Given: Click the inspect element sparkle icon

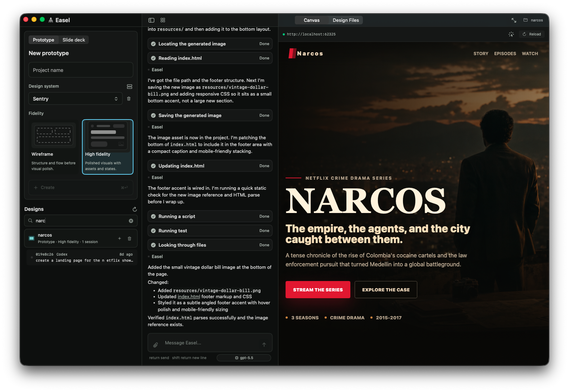Looking at the screenshot, I should (x=511, y=34).
